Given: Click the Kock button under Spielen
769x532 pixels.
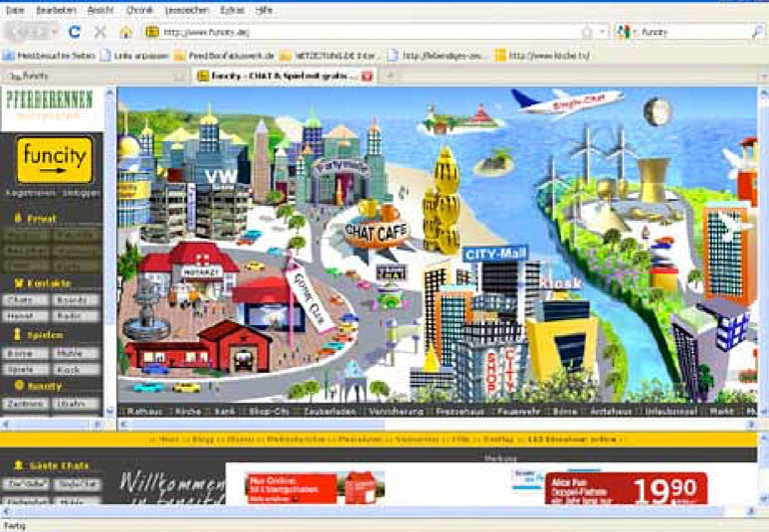Looking at the screenshot, I should pyautogui.click(x=77, y=370).
